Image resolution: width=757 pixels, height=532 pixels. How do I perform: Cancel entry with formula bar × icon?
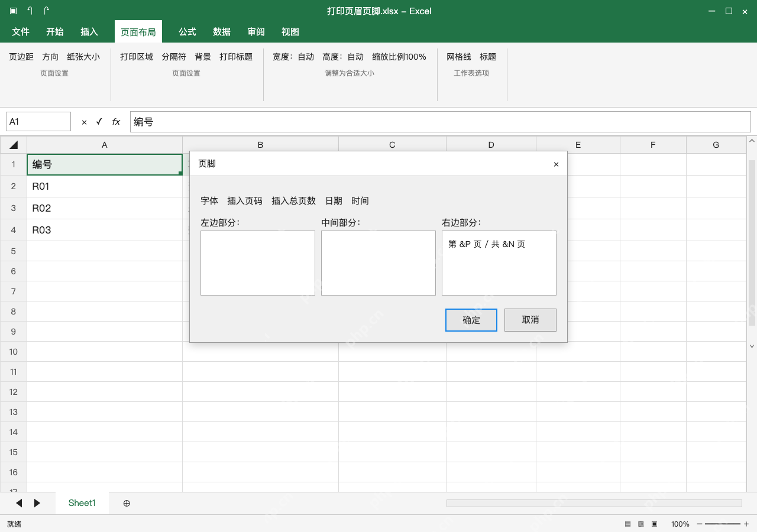pos(84,122)
